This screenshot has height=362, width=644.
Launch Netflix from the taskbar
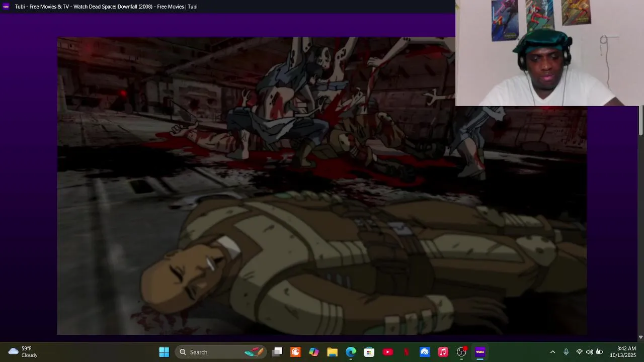point(406,352)
